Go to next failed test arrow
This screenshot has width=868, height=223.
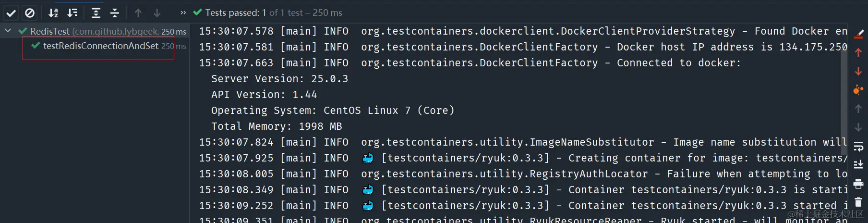[x=157, y=13]
